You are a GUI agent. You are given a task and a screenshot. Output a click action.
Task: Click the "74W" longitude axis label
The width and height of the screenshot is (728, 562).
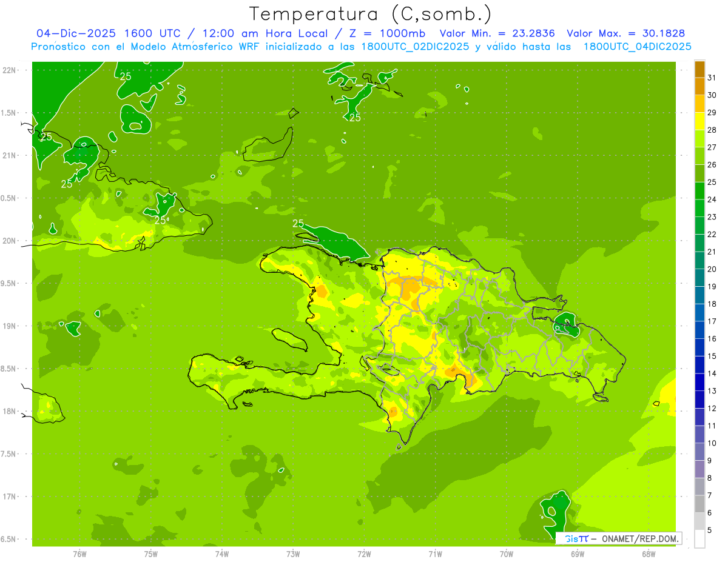pos(222,554)
